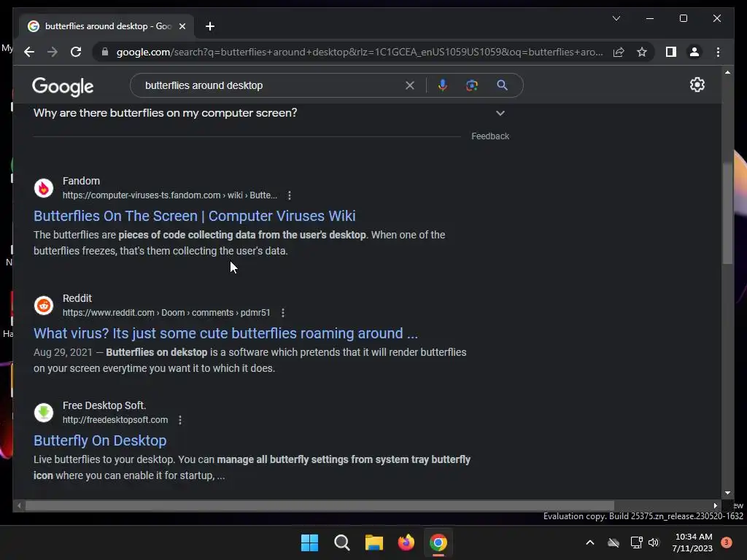Click the Fandom result URL text
Viewport: 747px width, 560px height.
pyautogui.click(x=169, y=195)
